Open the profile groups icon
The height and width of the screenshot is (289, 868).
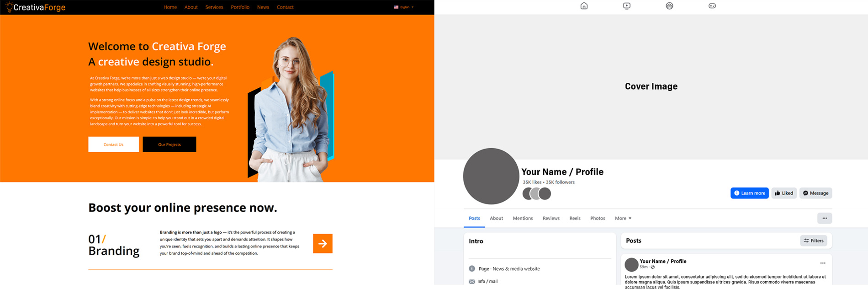tap(669, 6)
